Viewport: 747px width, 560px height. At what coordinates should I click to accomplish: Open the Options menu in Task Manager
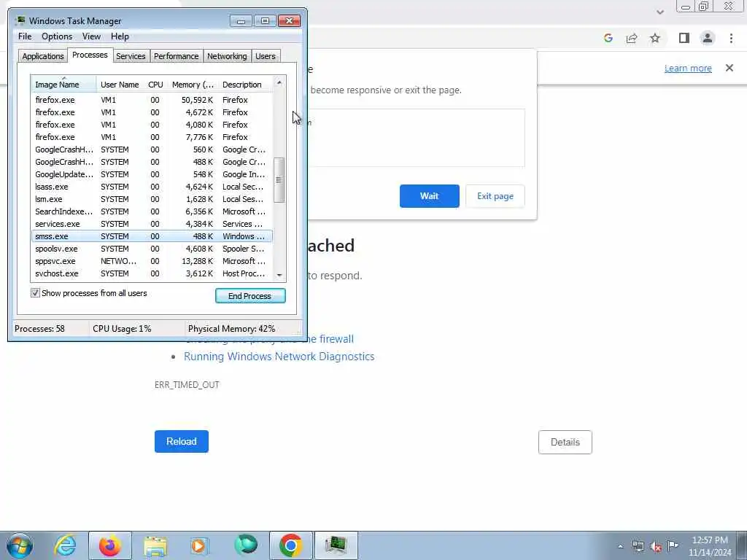[57, 36]
